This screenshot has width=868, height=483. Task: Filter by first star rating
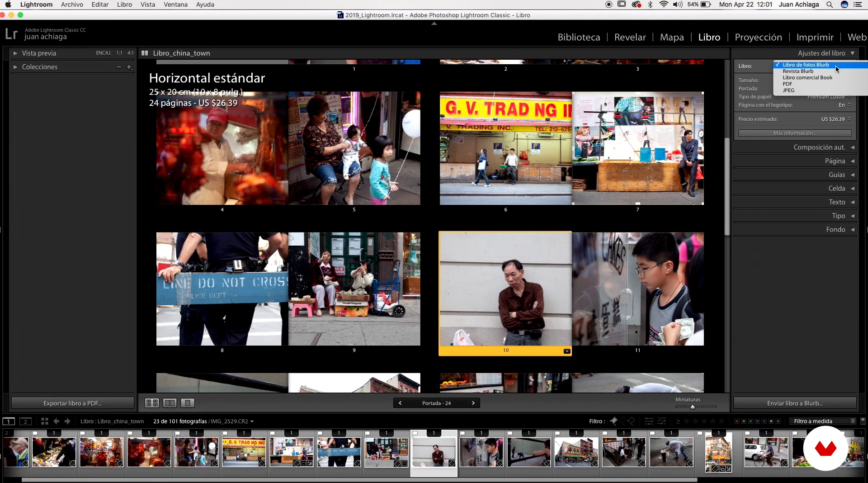tap(687, 421)
